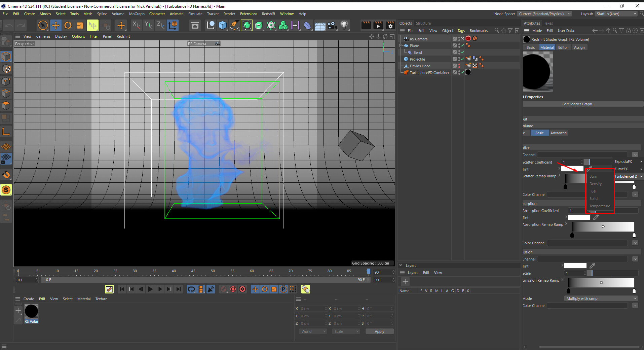644x350 pixels.
Task: Click Render View clapperboard icon
Action: point(366,25)
